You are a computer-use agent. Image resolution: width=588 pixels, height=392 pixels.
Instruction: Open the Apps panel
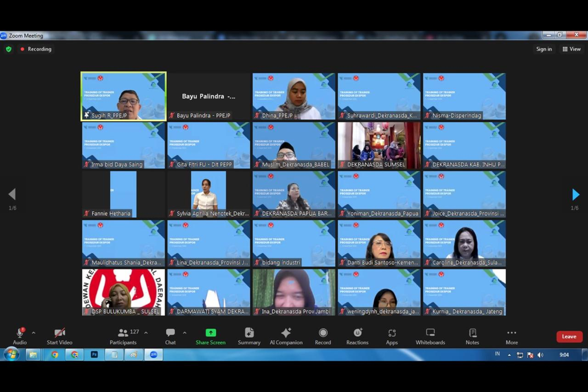392,336
